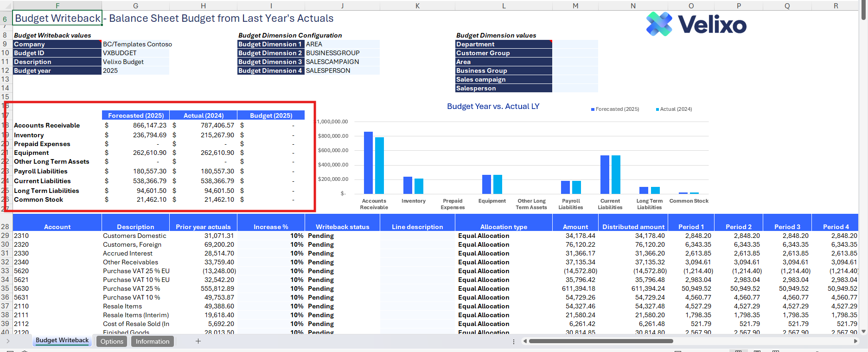Image resolution: width=868 pixels, height=352 pixels.
Task: Click the Allocation type column header
Action: pos(504,227)
